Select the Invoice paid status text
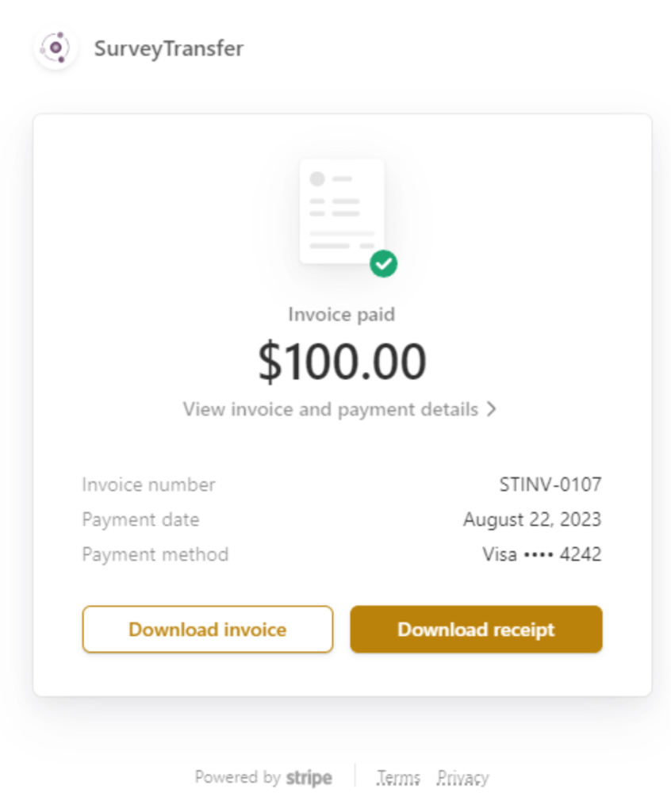 341,315
